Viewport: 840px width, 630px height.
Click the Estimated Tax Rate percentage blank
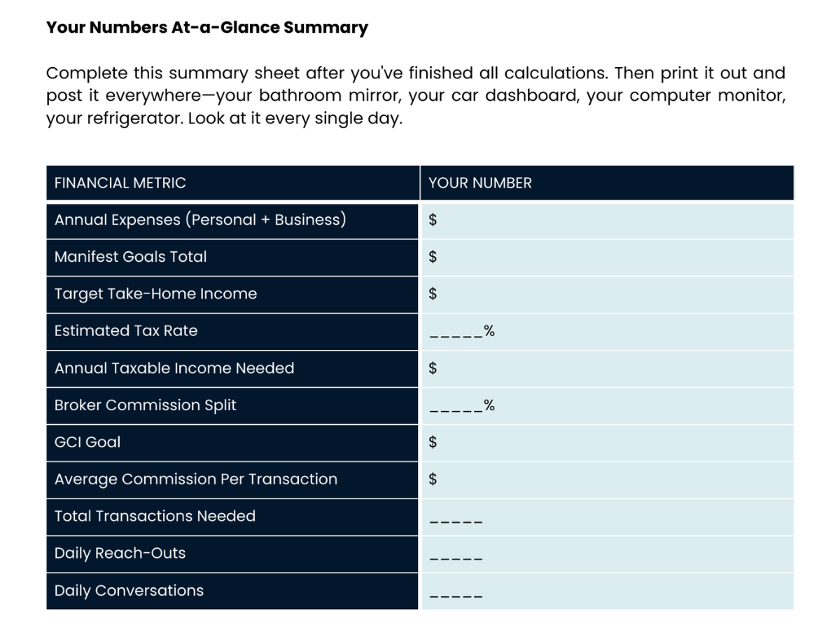click(x=456, y=332)
